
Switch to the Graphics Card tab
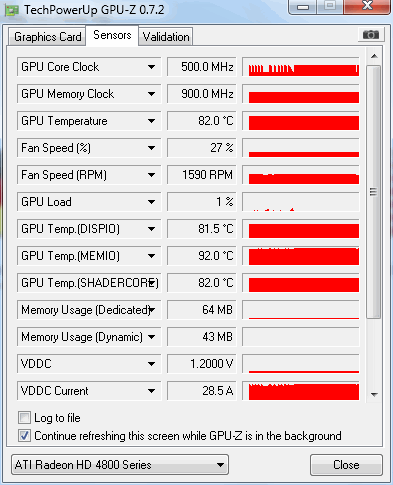point(47,37)
